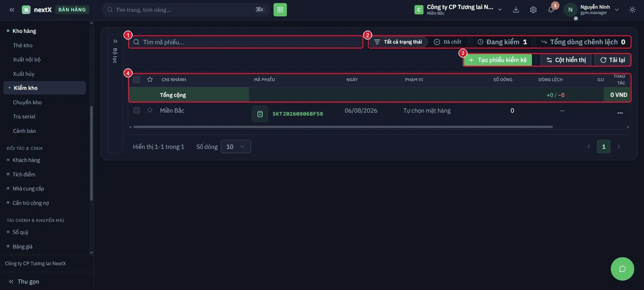Click Thu gọn collapse button
This screenshot has height=290, width=644.
point(24,281)
